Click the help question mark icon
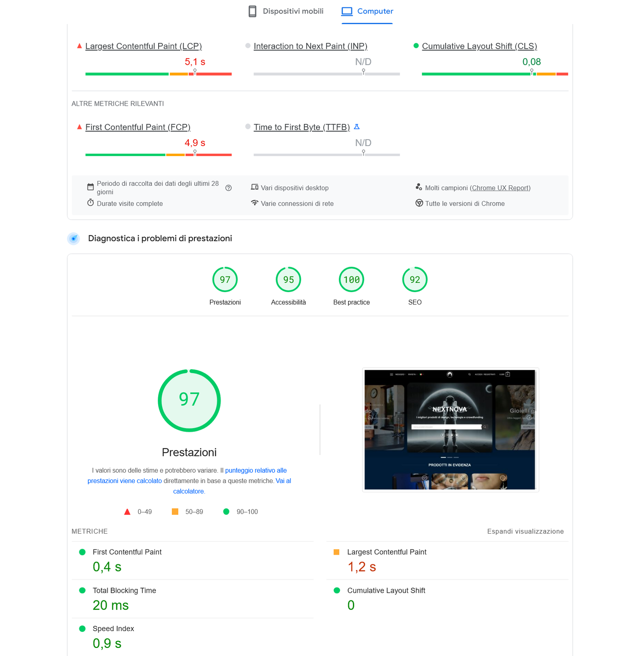Screen dimensions: 644x656 pyautogui.click(x=229, y=188)
